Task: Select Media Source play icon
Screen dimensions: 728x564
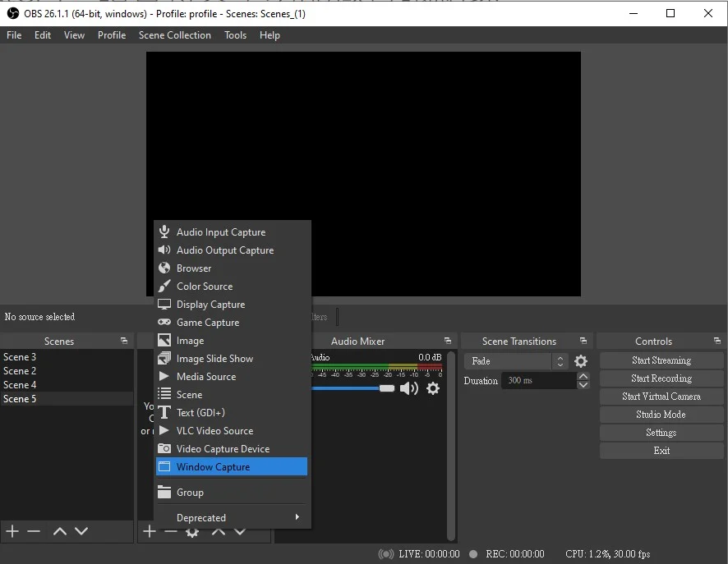Action: coord(164,376)
